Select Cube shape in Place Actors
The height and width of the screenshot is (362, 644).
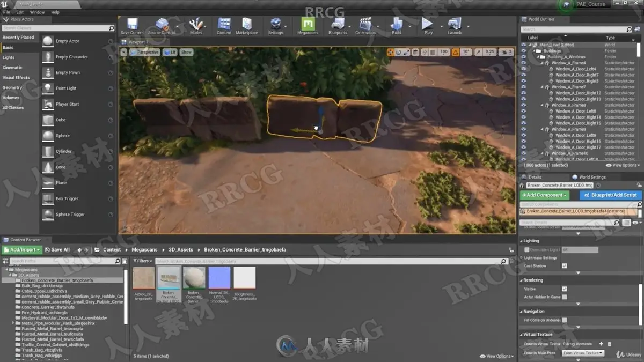[x=61, y=120]
